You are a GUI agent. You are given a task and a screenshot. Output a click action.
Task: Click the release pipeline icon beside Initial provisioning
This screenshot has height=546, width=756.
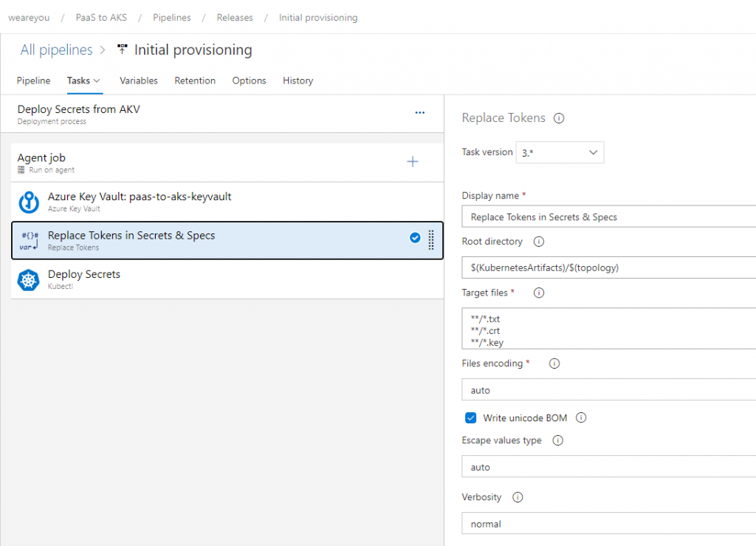123,50
